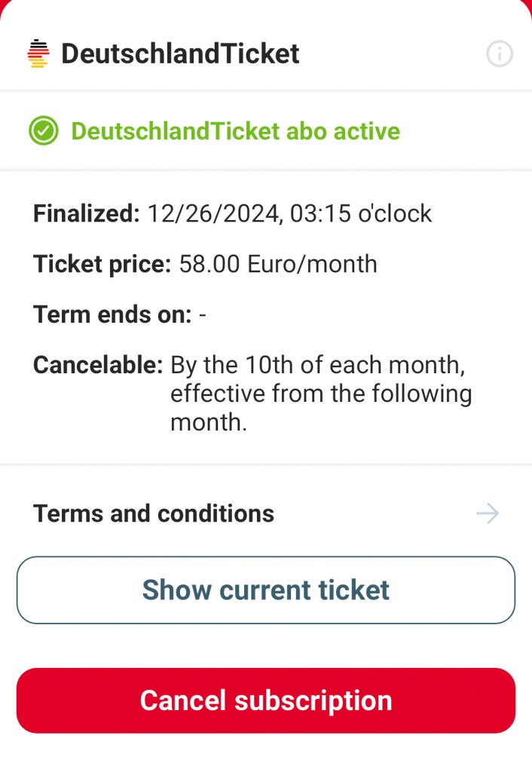Click the DeutschlandTicket header title

click(180, 54)
